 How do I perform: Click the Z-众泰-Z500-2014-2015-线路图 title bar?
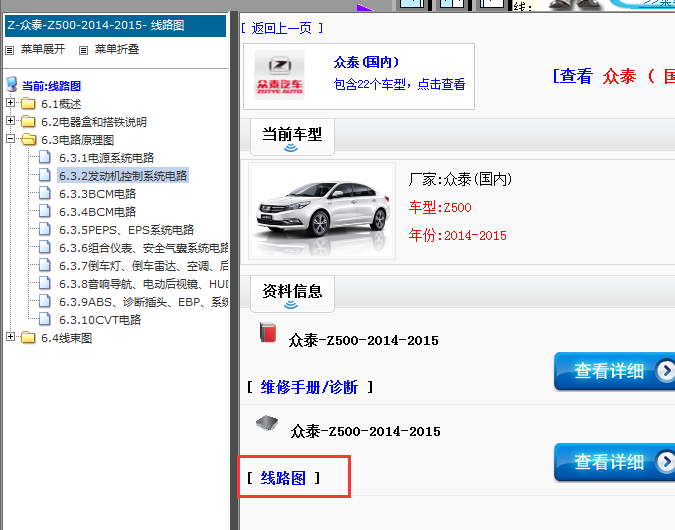pos(115,26)
